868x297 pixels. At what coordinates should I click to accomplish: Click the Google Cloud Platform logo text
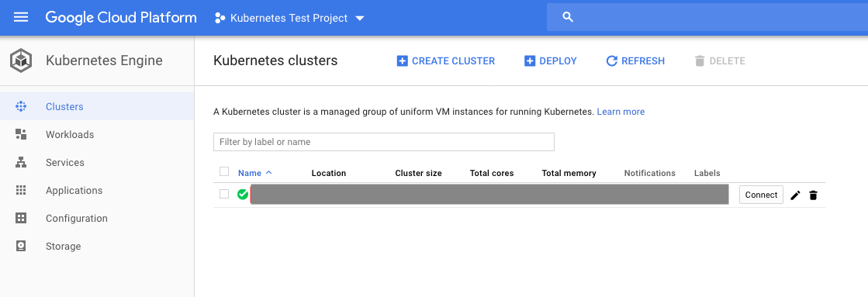(121, 18)
